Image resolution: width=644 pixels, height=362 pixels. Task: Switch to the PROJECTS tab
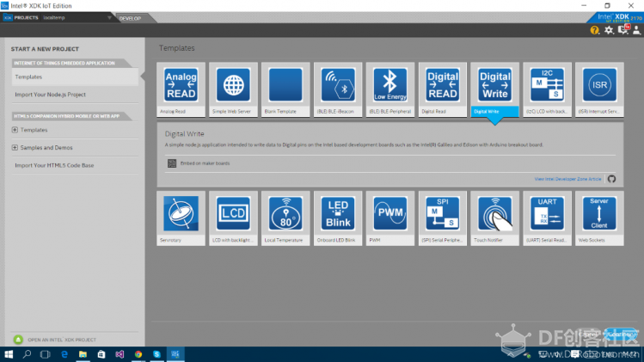tap(21, 18)
